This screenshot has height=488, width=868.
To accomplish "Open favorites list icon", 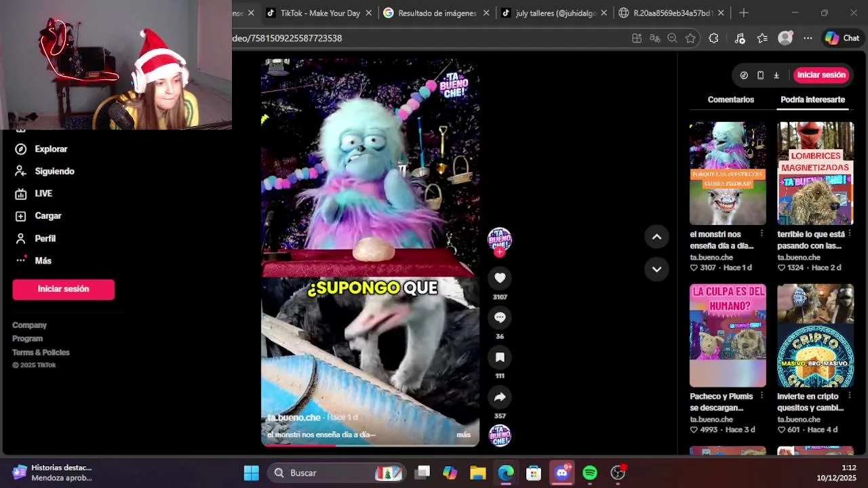I will [762, 39].
